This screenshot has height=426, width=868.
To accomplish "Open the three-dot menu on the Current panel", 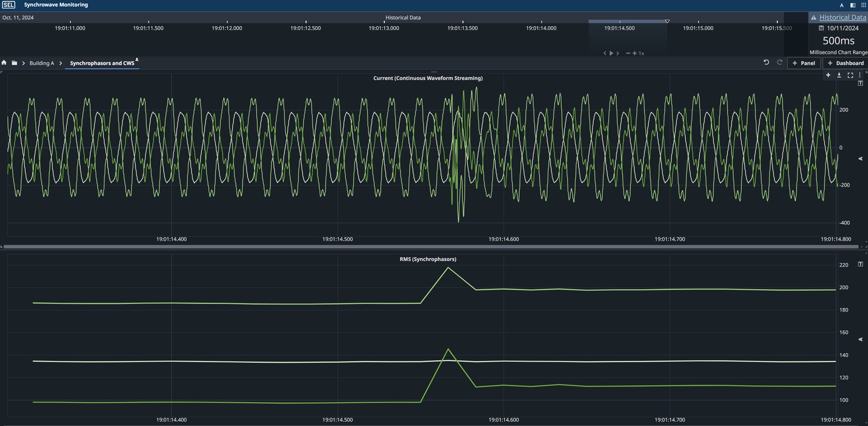I will 860,76.
